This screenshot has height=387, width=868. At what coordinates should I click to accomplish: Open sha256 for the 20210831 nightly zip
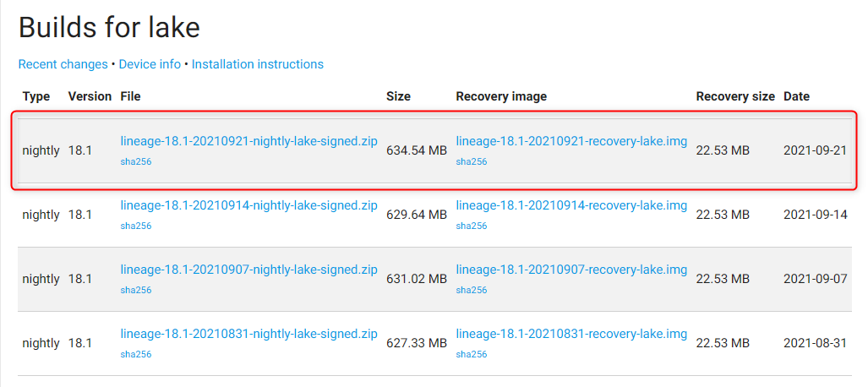pyautogui.click(x=136, y=354)
